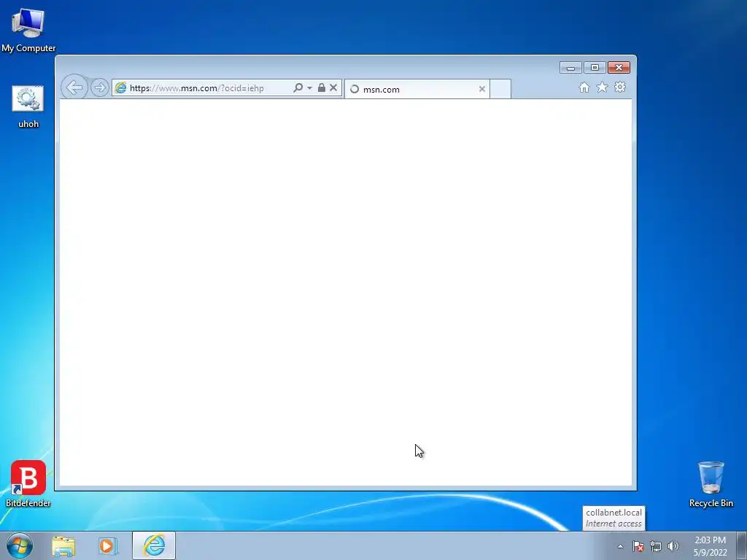The width and height of the screenshot is (747, 560).
Task: Close the Internet Explorer window
Action: click(619, 68)
